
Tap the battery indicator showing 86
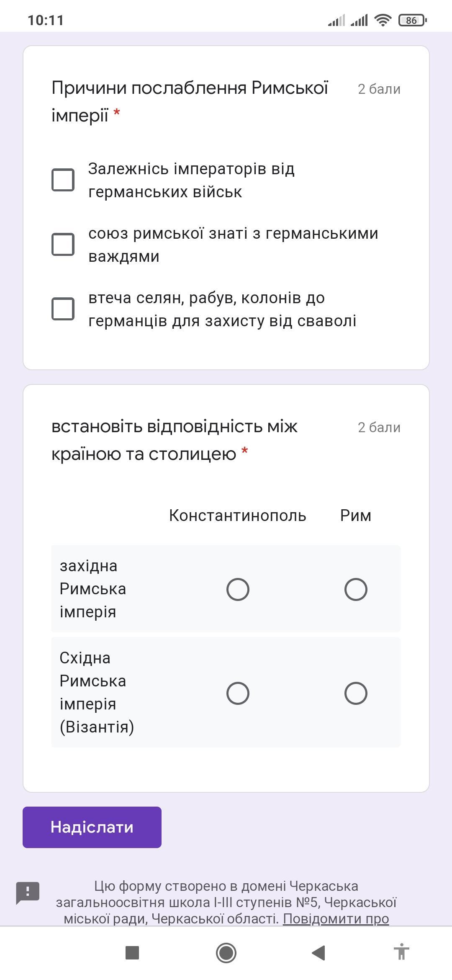tap(412, 20)
